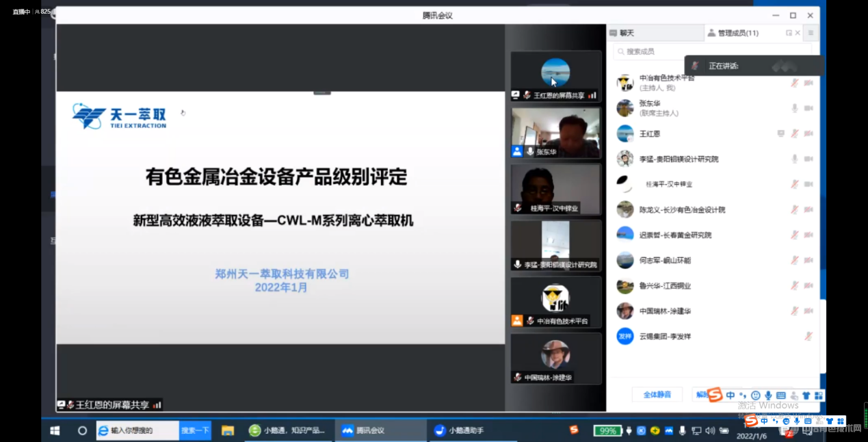
Task: Click the taskbar search box 输入你想搜的
Action: [x=138, y=430]
